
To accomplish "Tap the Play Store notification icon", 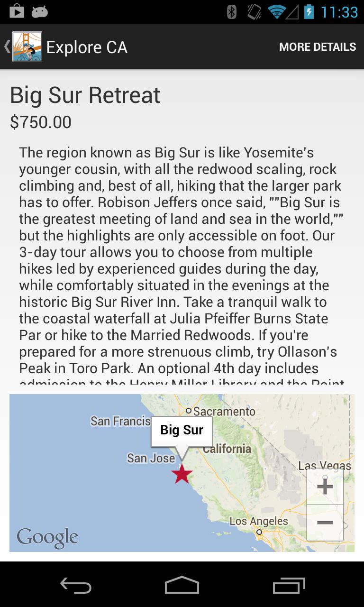I will pos(17,11).
